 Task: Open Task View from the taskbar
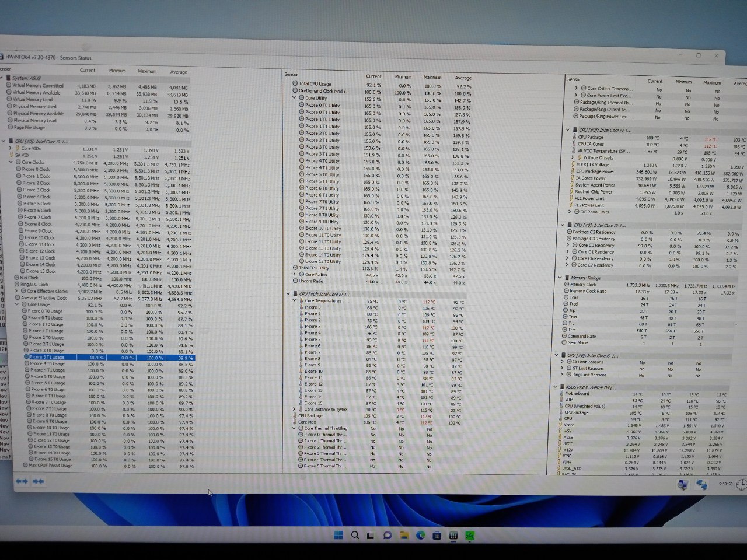[x=370, y=535]
